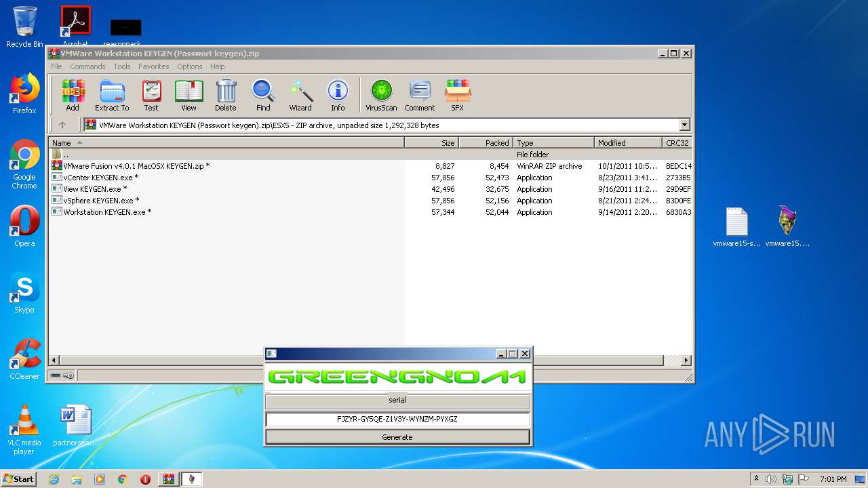Sort by the Packed column header
Viewport: 868px width, 488px height.
486,143
